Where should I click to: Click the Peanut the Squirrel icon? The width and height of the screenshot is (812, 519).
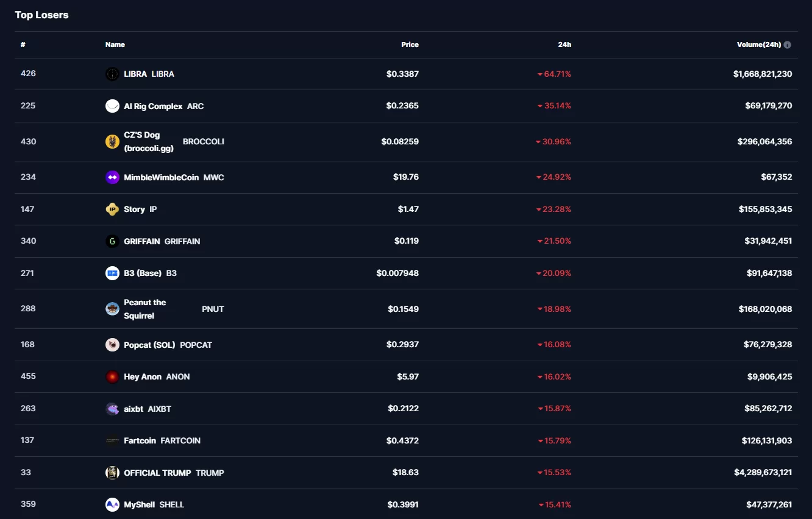(x=112, y=309)
